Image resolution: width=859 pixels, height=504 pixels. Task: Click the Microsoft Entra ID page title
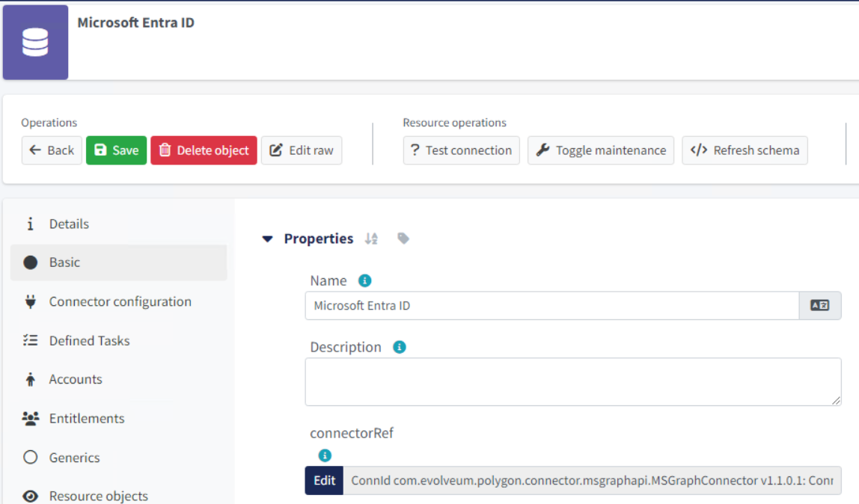pos(136,22)
